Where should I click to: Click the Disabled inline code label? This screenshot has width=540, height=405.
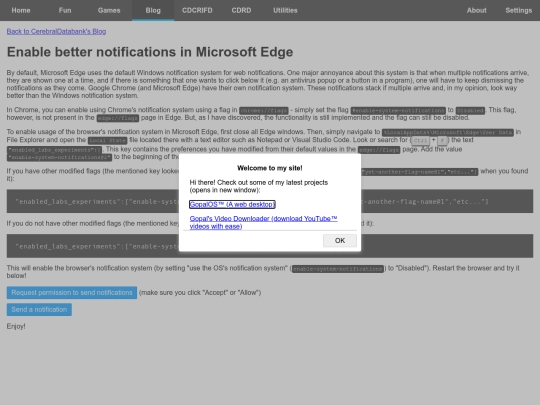pos(470,111)
